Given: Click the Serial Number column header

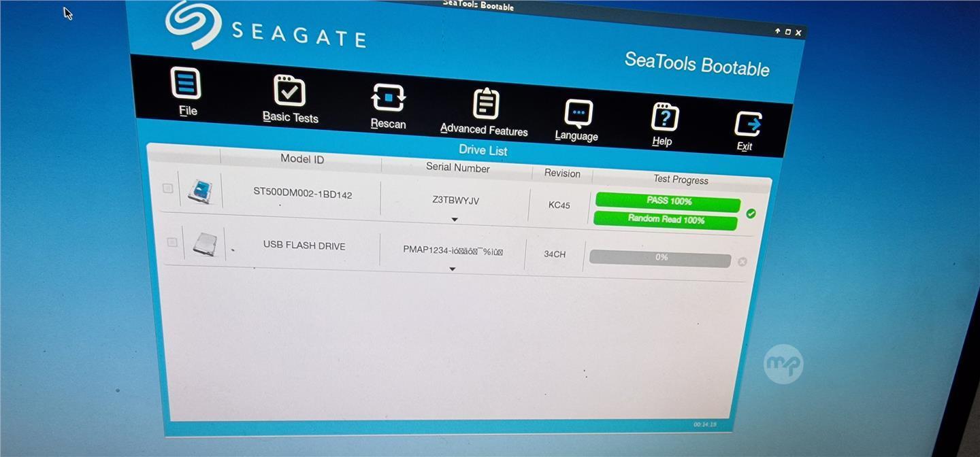Looking at the screenshot, I should 458,167.
